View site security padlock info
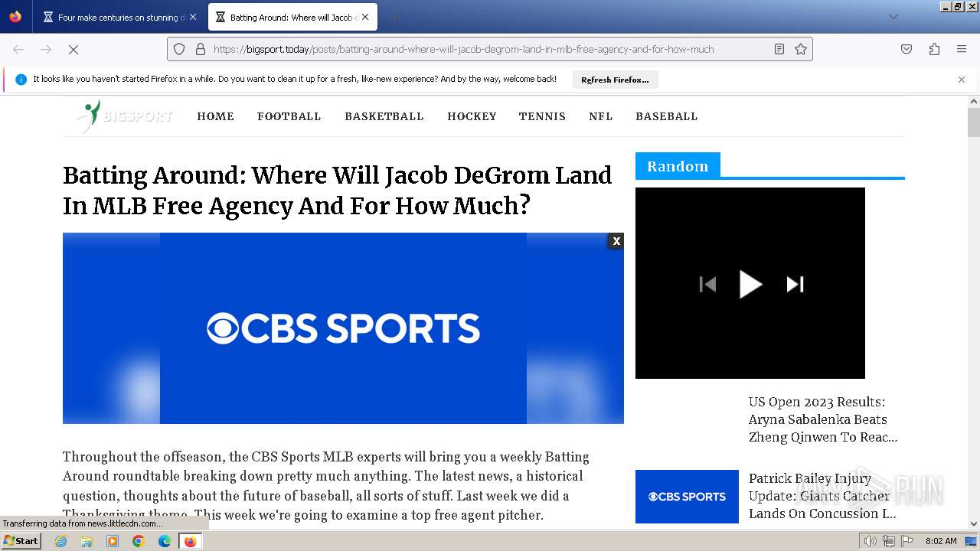The width and height of the screenshot is (980, 551). click(x=201, y=49)
